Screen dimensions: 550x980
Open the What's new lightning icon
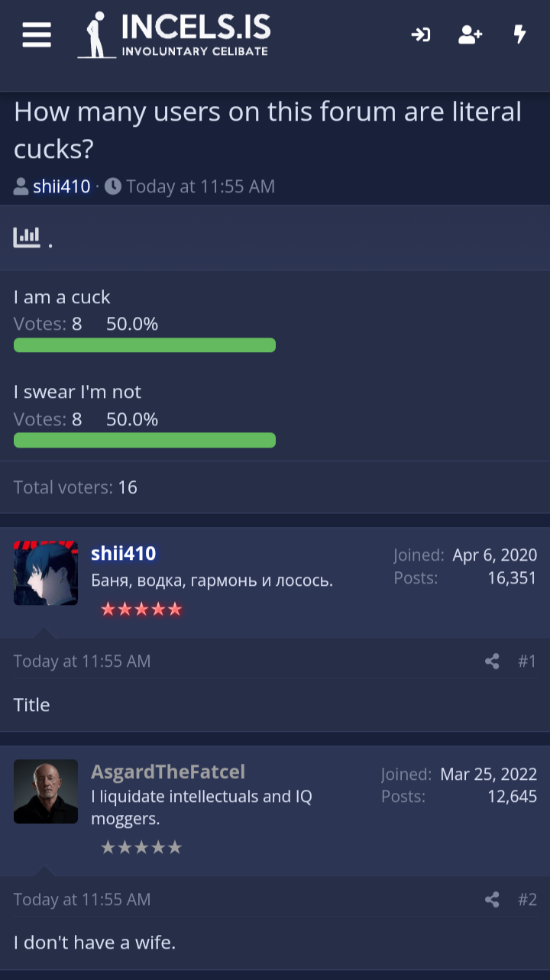click(520, 34)
